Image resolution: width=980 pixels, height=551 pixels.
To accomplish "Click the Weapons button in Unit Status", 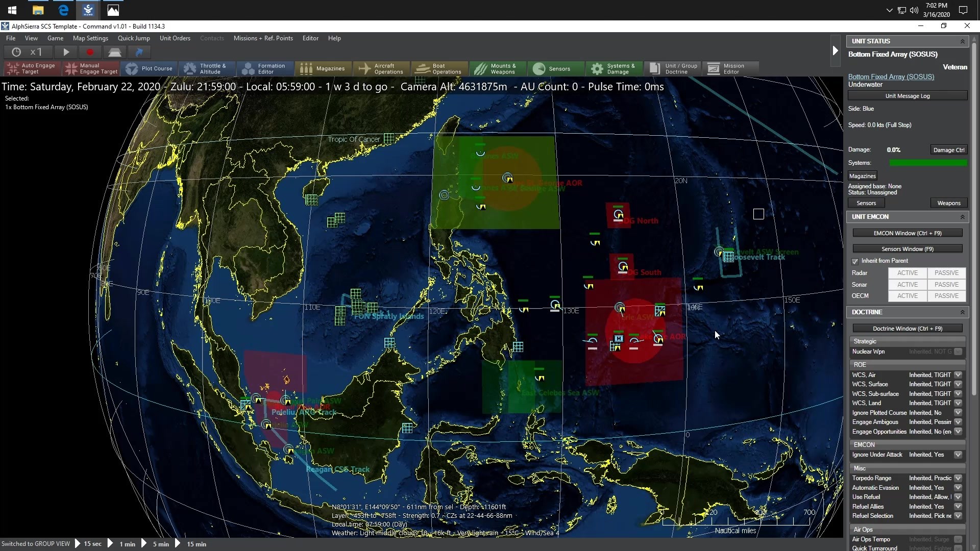I will [949, 203].
